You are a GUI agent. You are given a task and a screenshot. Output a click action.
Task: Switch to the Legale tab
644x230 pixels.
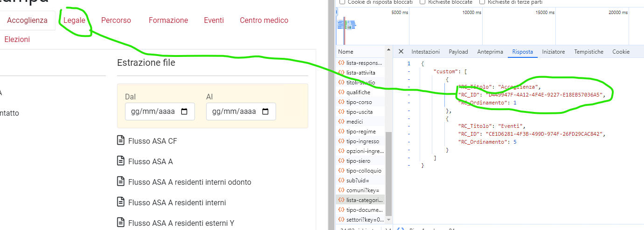74,20
